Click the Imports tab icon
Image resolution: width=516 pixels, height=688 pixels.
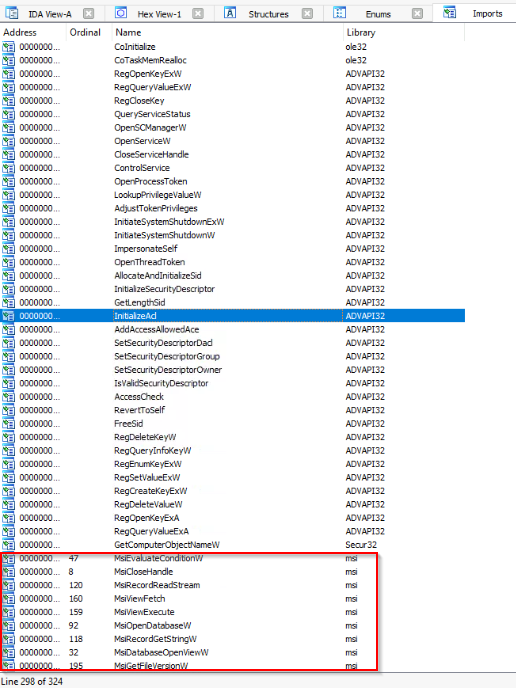tap(449, 13)
